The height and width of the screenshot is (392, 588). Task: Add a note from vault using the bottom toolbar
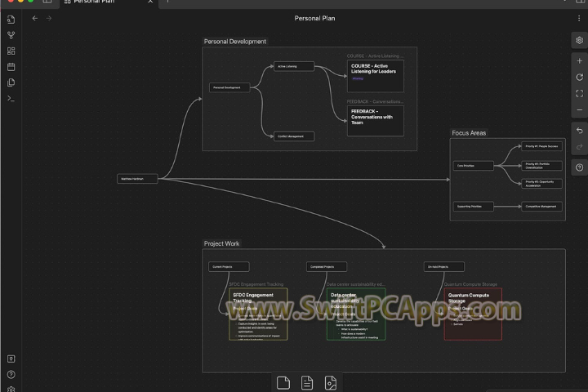pos(307,383)
